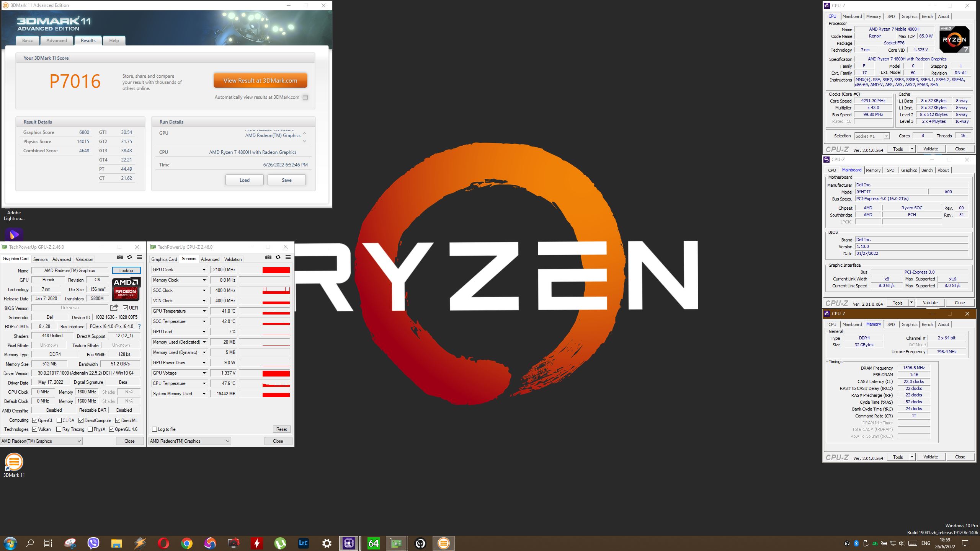This screenshot has height=551, width=980.
Task: Open Settings gear from the taskbar
Action: tap(327, 543)
